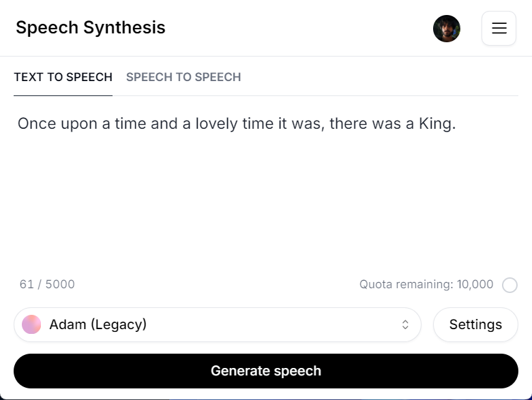Click the "Quota remaining" label
532x400 pixels.
pos(404,284)
